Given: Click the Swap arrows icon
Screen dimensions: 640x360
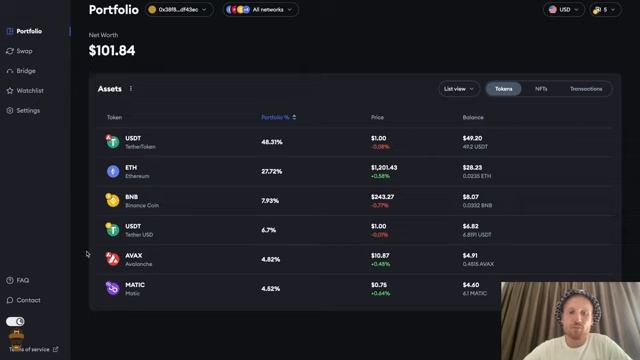Looking at the screenshot, I should click(10, 51).
